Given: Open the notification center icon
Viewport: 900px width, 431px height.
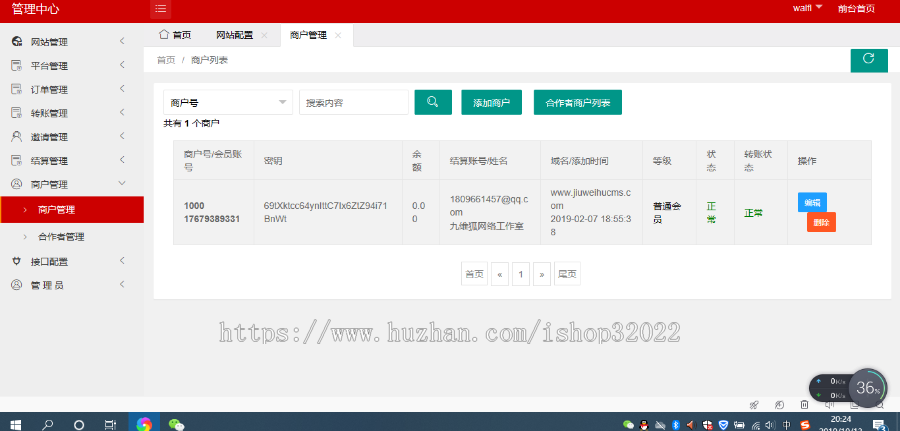Looking at the screenshot, I should (x=879, y=425).
